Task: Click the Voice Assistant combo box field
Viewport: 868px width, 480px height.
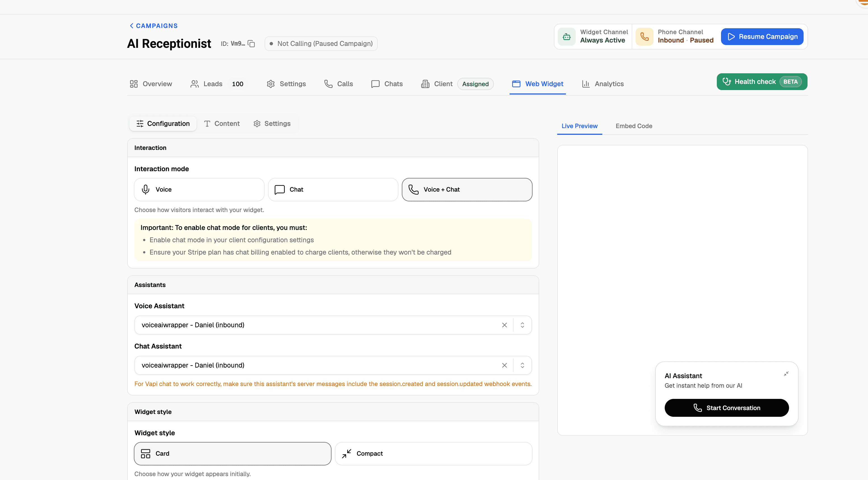Action: pos(333,325)
